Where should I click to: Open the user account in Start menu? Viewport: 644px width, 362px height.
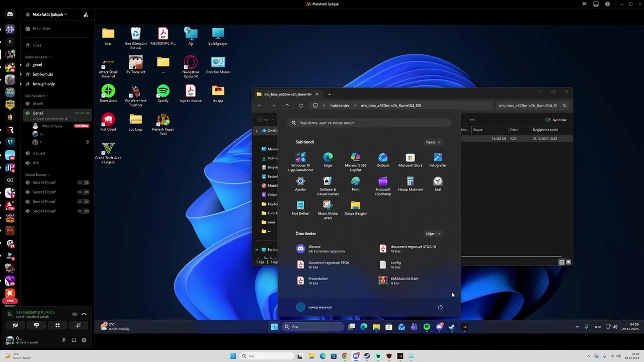click(314, 307)
